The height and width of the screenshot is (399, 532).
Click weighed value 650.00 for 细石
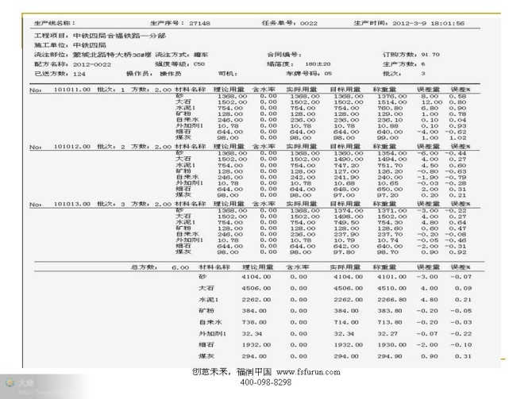point(390,189)
